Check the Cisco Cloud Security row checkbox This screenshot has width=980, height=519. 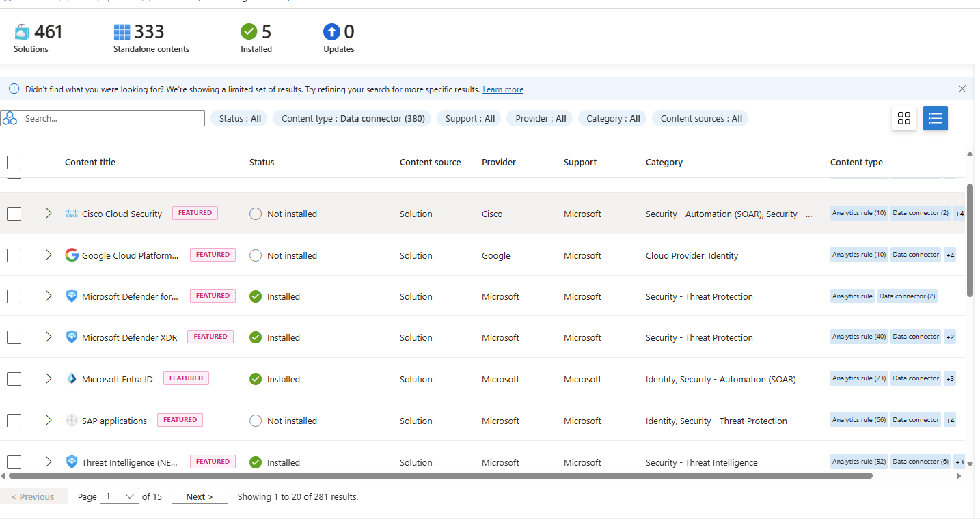point(14,214)
